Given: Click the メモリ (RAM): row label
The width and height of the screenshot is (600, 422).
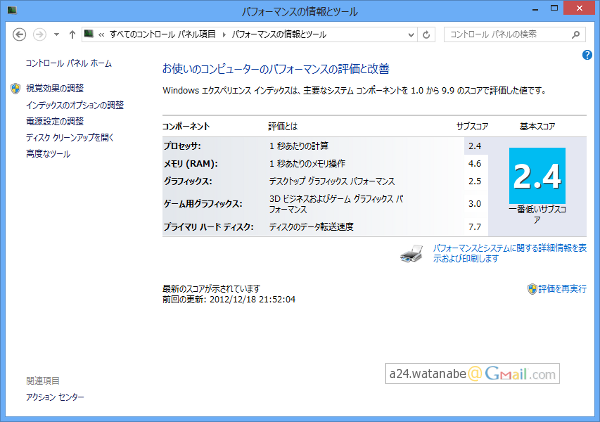Looking at the screenshot, I should coord(191,164).
